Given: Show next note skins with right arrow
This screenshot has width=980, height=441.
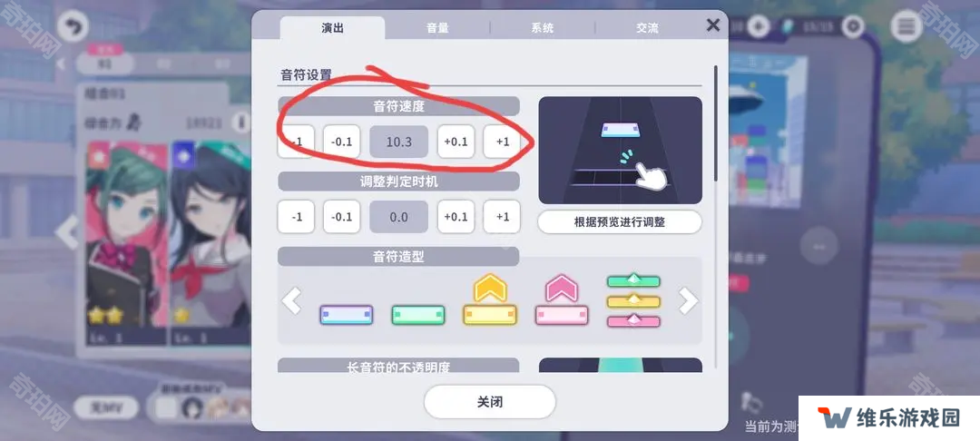Looking at the screenshot, I should [x=688, y=301].
